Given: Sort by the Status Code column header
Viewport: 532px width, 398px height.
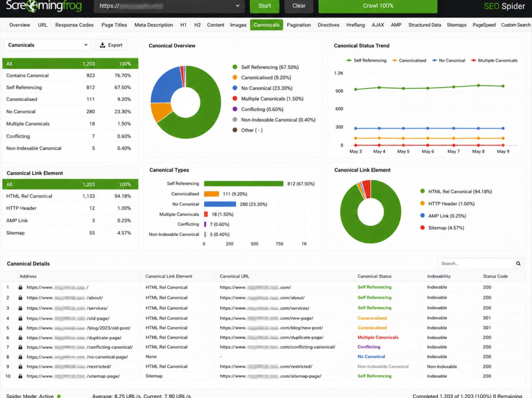Looking at the screenshot, I should 495,276.
